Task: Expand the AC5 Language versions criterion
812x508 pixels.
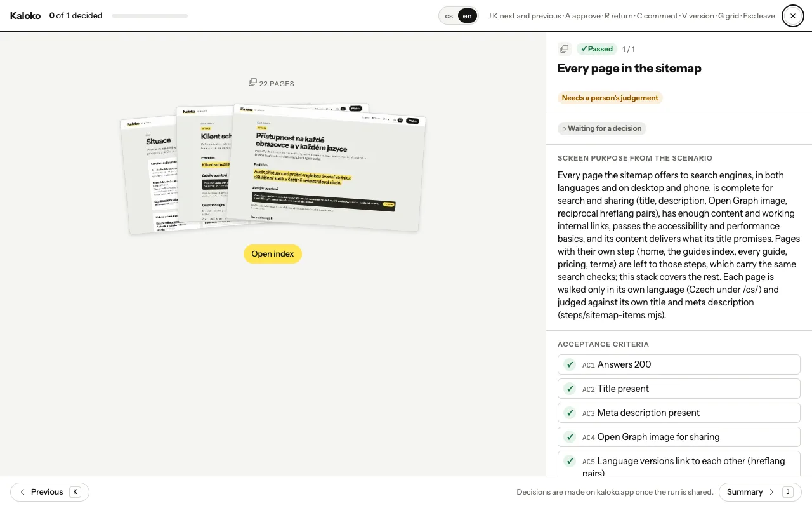Action: pos(679,464)
